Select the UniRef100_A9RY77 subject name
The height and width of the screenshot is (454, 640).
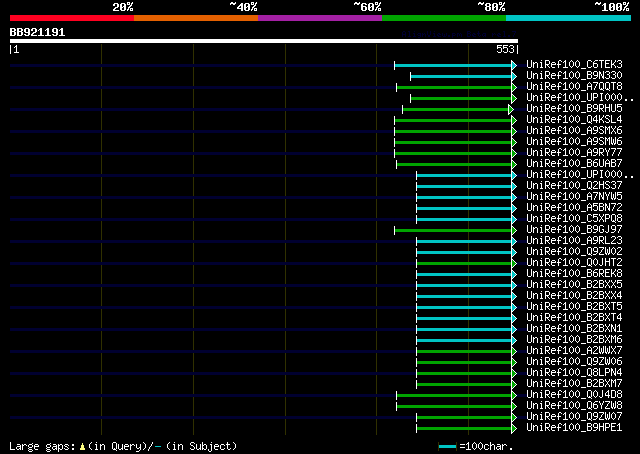coord(574,153)
